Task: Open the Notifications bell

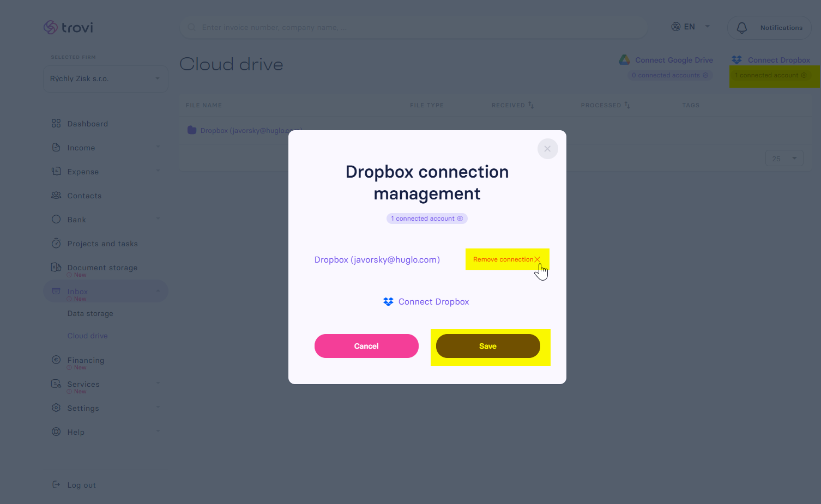Action: (x=769, y=28)
